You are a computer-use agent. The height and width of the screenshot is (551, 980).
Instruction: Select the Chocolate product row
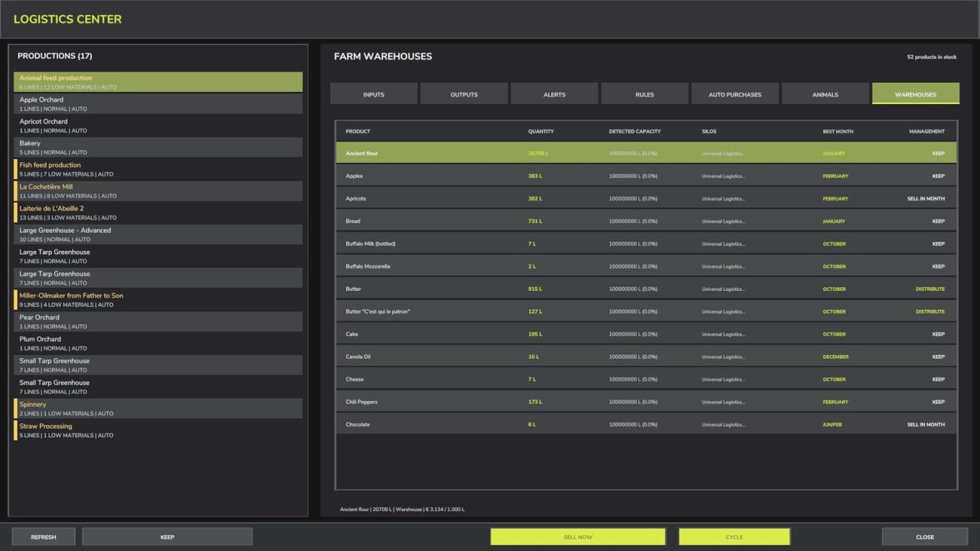coord(646,424)
